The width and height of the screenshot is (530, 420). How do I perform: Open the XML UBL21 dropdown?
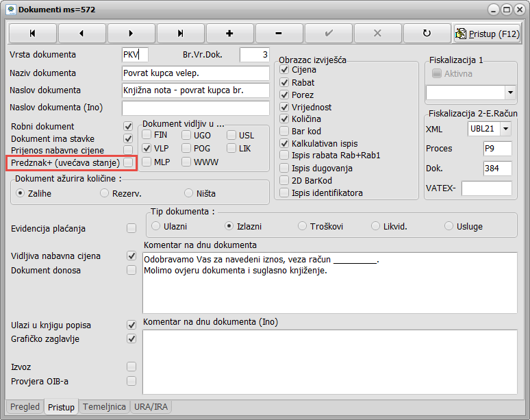click(505, 129)
